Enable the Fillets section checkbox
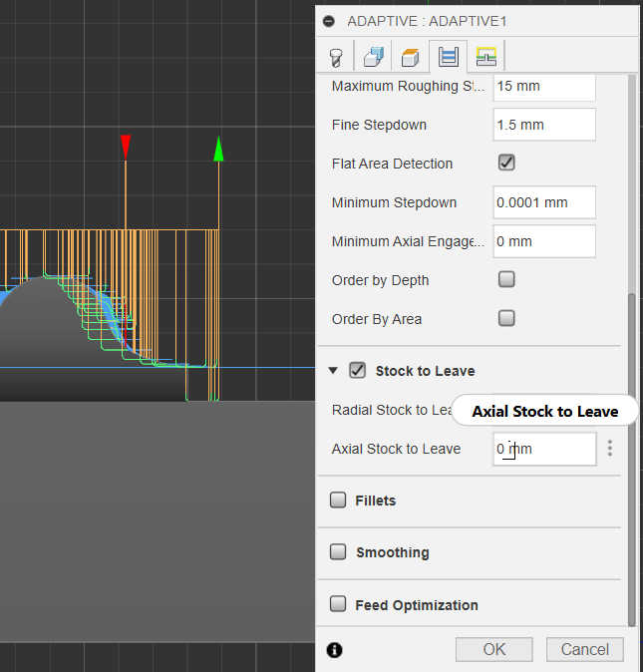 coord(338,501)
